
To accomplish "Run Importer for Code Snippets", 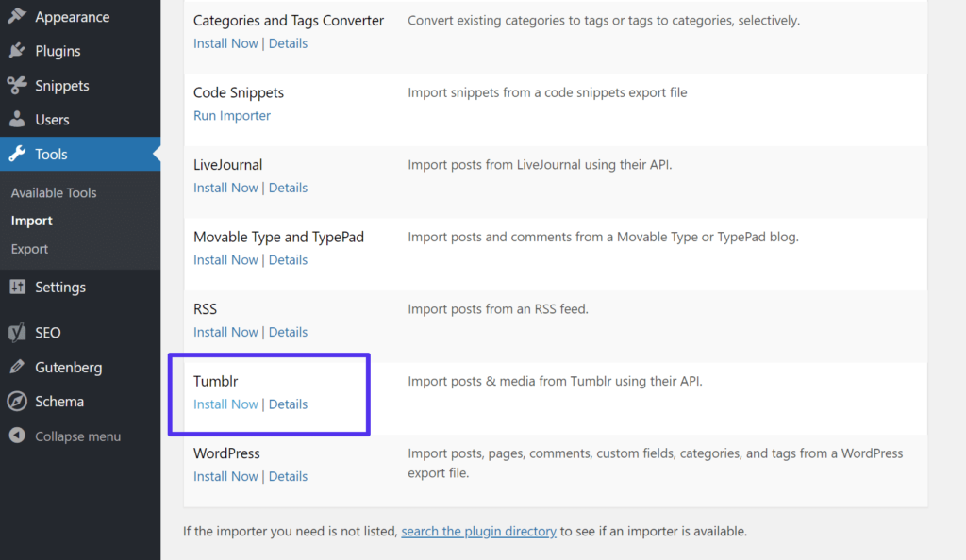I will pyautogui.click(x=232, y=116).
